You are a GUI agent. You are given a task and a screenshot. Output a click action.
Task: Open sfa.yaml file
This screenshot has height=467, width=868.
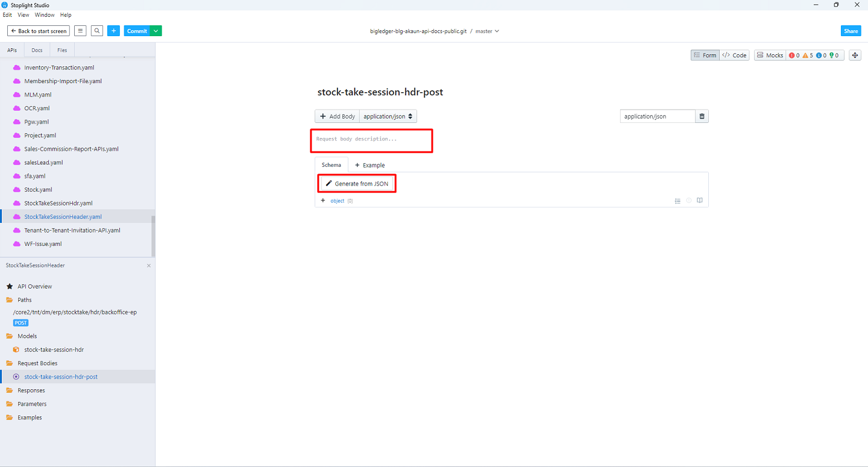coord(34,176)
